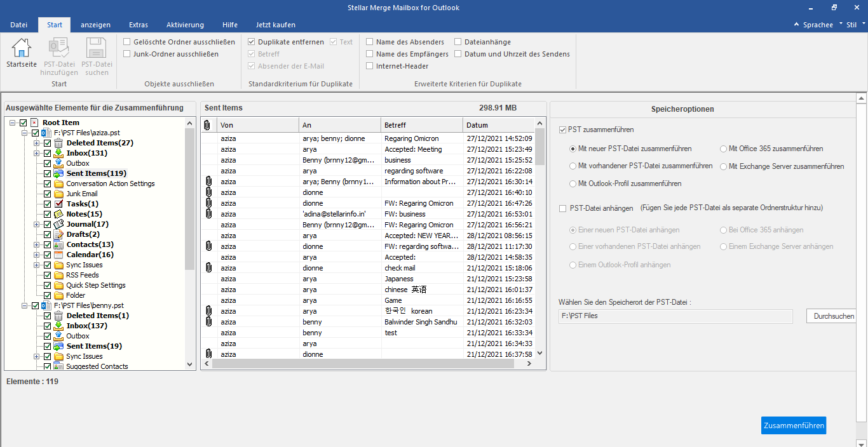
Task: Click the Journal(17) icon
Action: (58, 224)
